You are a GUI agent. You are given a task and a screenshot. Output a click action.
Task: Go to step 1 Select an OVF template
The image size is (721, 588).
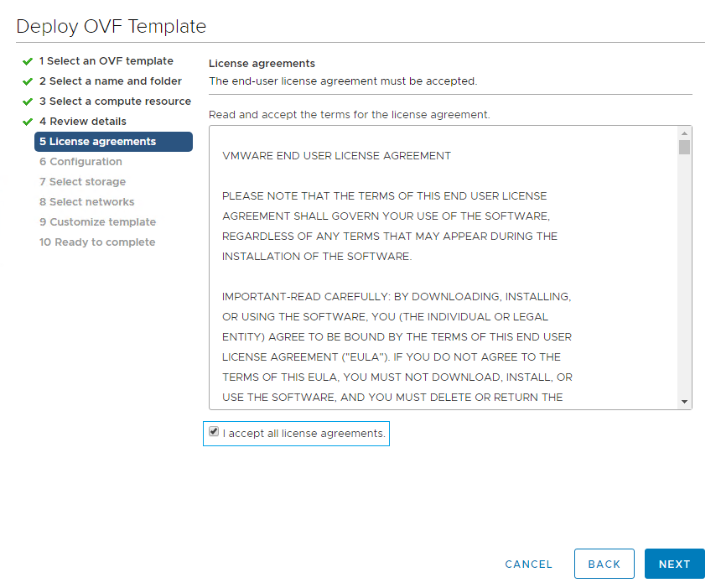click(x=106, y=61)
